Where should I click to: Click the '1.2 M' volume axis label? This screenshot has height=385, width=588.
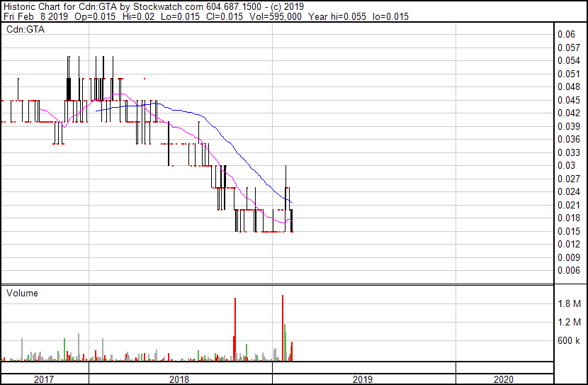point(569,322)
